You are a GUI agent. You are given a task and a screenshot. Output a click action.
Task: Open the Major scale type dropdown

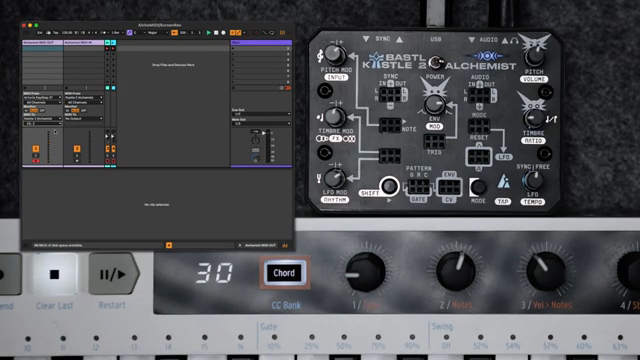[158, 33]
